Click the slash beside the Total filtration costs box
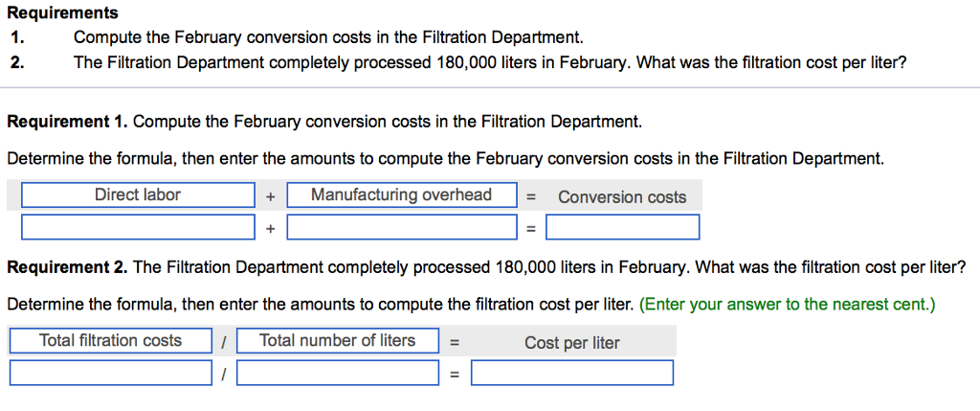This screenshot has width=980, height=411. 223,342
